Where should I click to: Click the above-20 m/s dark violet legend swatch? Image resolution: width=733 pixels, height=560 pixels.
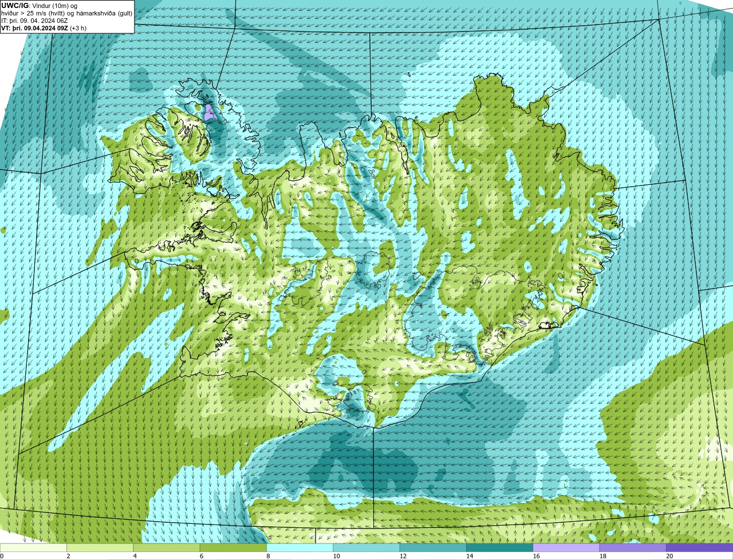pos(699,547)
